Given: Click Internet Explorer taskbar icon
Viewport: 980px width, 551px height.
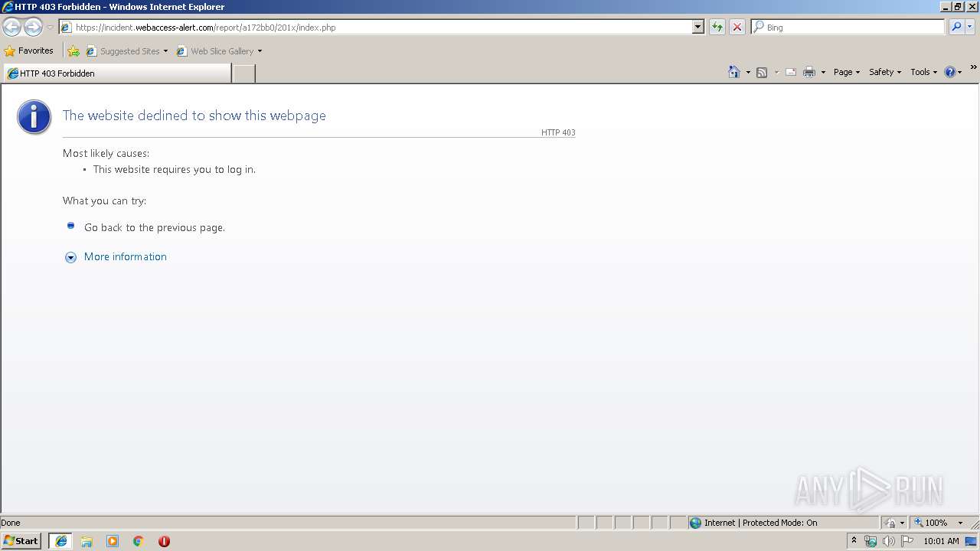Looking at the screenshot, I should coord(61,541).
